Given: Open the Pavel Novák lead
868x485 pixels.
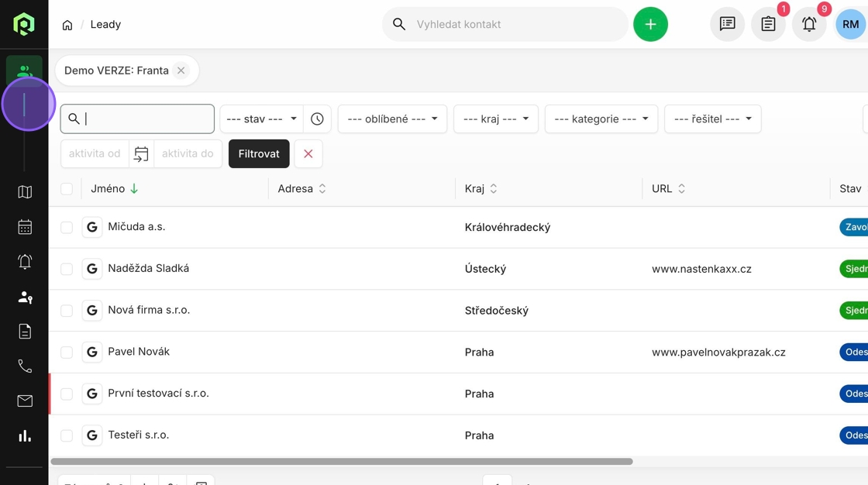Looking at the screenshot, I should [139, 352].
